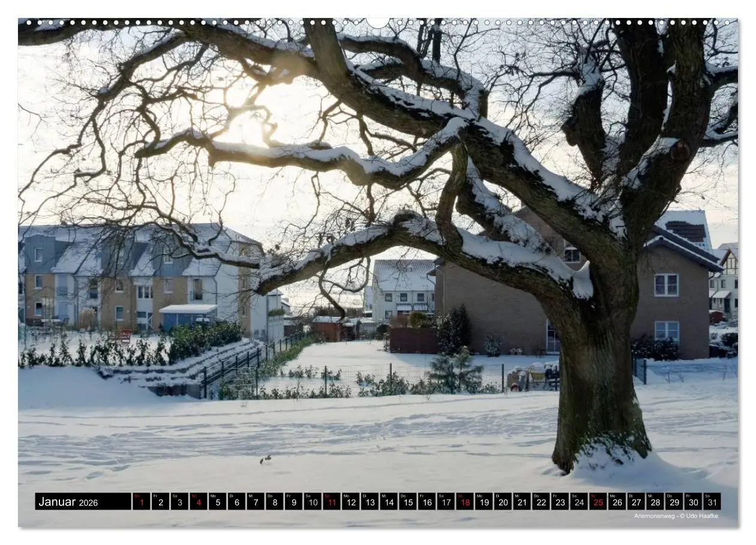Select date cell 20

click(503, 502)
